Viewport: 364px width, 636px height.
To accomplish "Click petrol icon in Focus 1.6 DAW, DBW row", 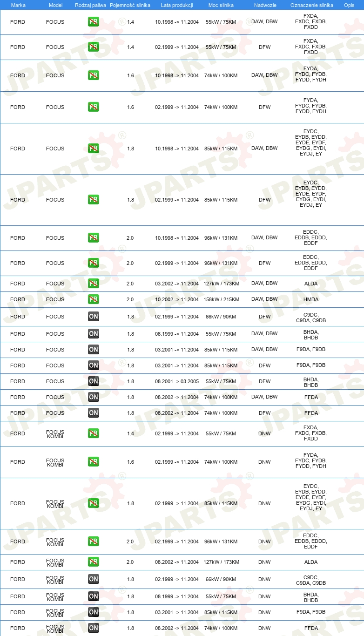I will 94,75.
